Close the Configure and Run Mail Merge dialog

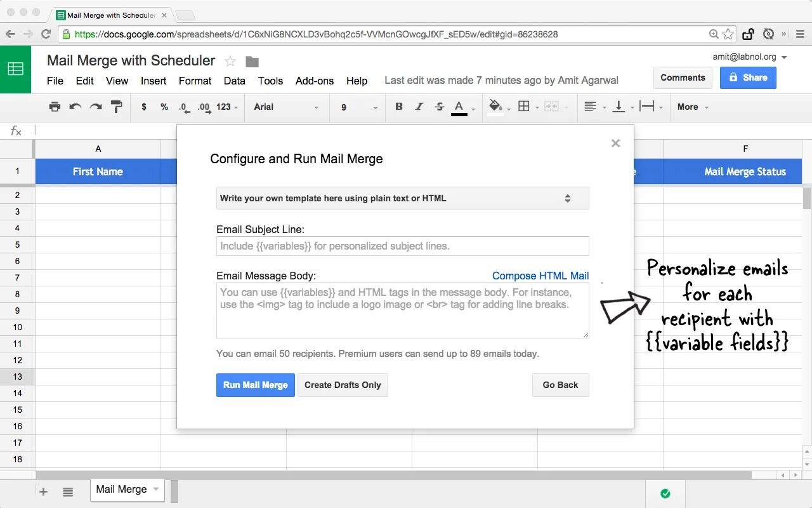[x=615, y=144]
